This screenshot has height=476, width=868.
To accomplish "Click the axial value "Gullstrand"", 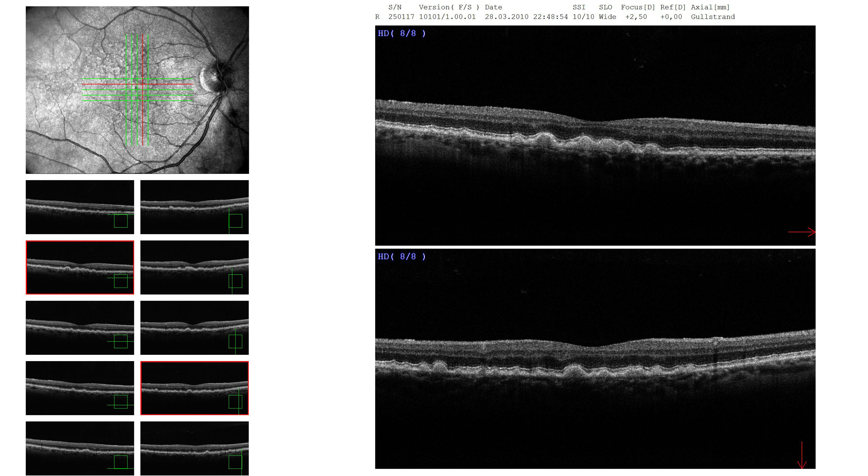I will [713, 17].
